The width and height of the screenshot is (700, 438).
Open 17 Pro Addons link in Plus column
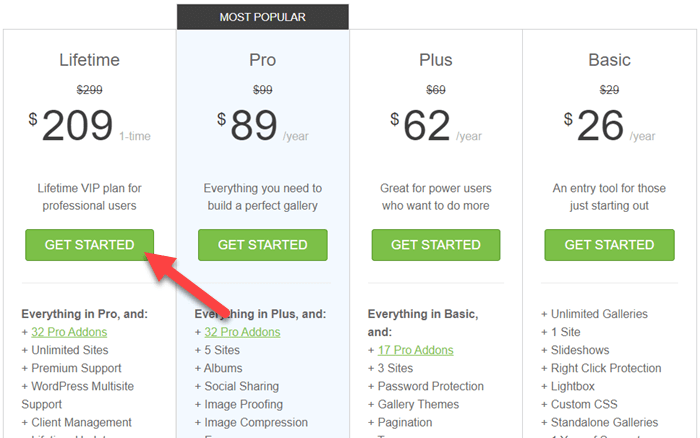(416, 350)
